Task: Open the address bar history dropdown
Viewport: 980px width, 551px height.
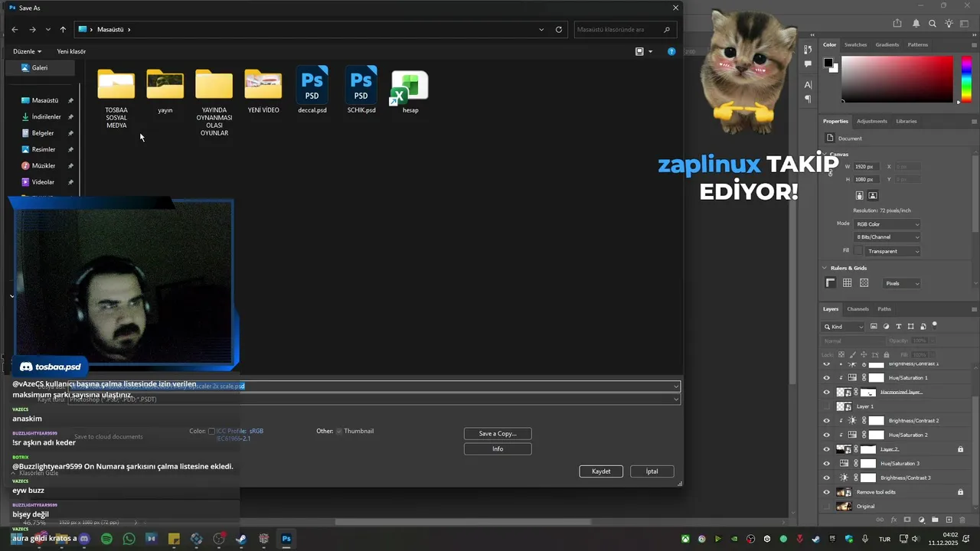Action: coord(542,29)
